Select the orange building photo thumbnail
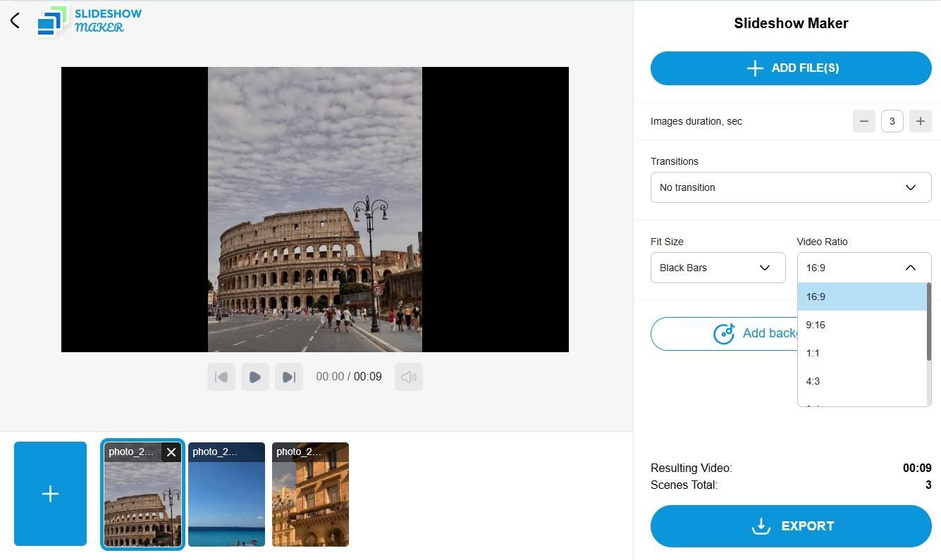The width and height of the screenshot is (941, 560). pyautogui.click(x=310, y=494)
